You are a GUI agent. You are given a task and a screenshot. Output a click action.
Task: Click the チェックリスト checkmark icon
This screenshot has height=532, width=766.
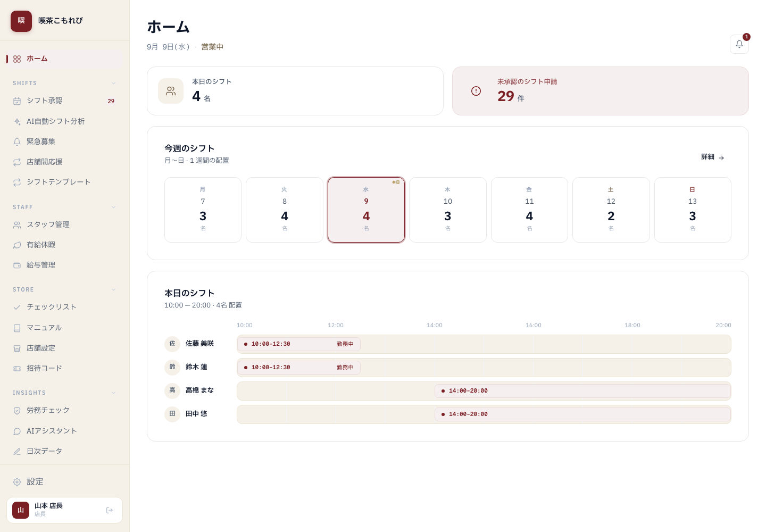pos(17,307)
